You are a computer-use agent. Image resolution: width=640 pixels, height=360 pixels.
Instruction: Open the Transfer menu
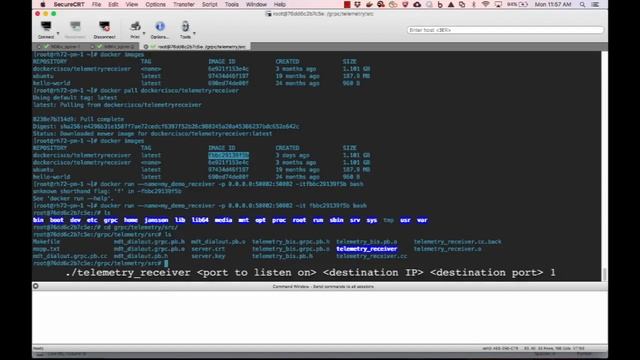pos(184,4)
